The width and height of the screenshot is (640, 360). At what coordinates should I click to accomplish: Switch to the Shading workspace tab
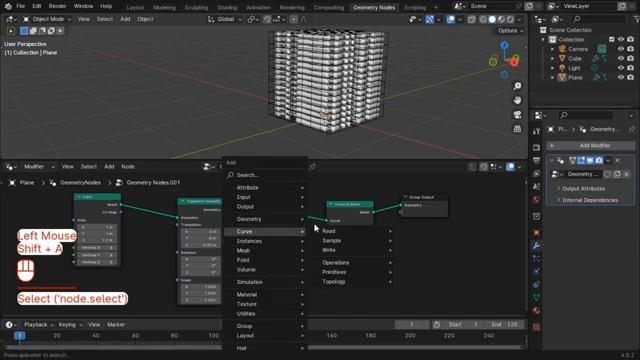point(227,7)
